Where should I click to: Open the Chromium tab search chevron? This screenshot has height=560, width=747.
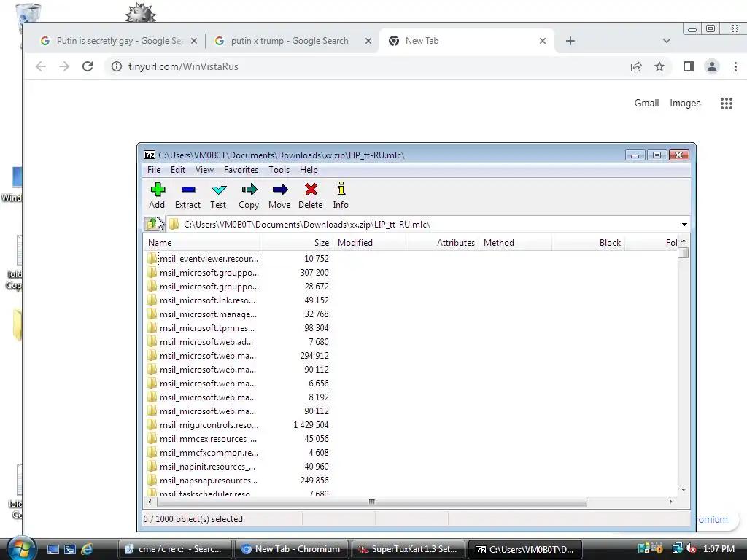coord(667,41)
